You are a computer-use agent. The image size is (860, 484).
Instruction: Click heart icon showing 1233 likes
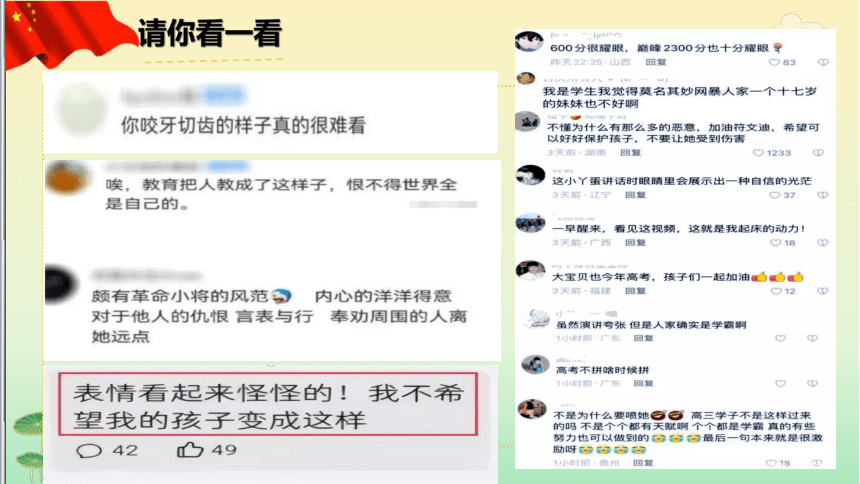[x=758, y=153]
